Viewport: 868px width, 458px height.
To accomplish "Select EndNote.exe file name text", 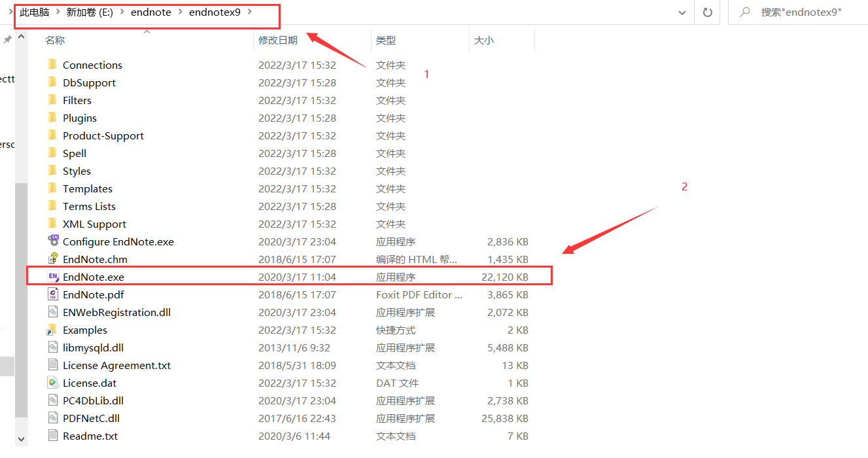I will point(94,277).
